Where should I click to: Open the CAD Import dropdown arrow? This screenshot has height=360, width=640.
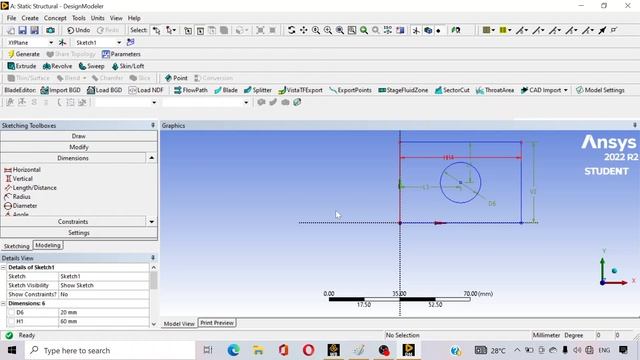pyautogui.click(x=566, y=90)
